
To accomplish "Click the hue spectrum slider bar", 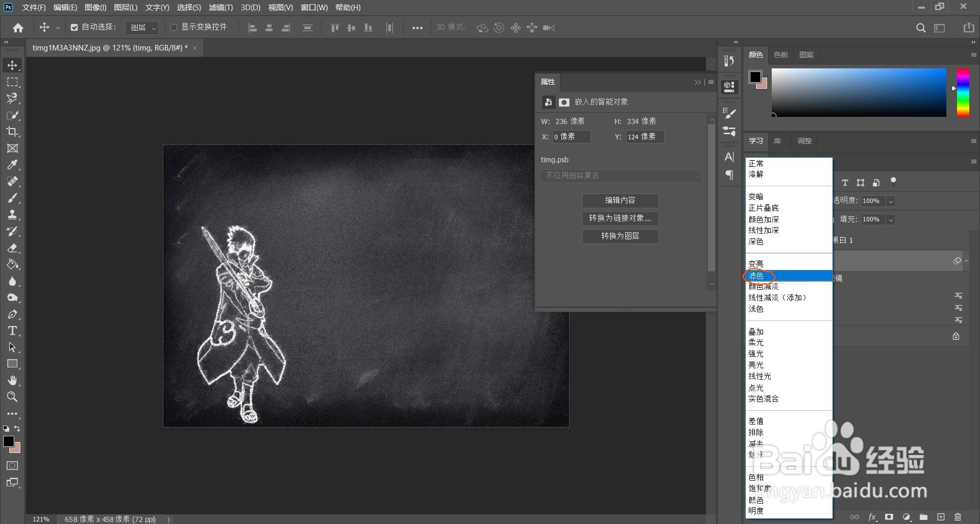I will [963, 93].
